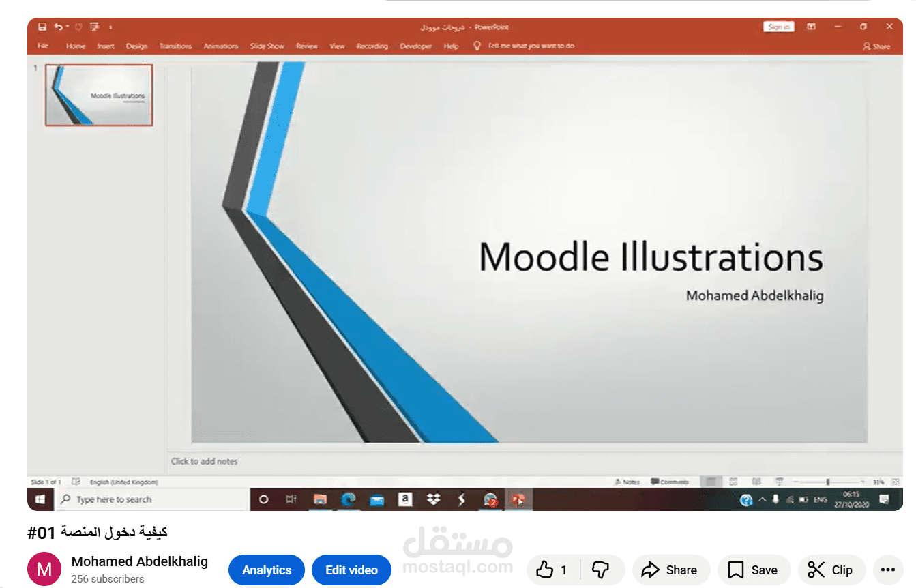Select the Animations ribbon tab
The image size is (916, 588).
tap(221, 46)
